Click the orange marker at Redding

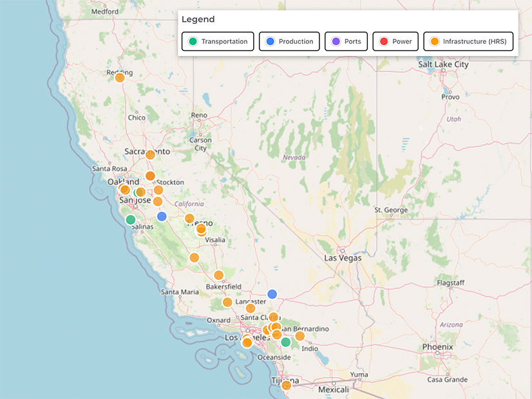point(120,77)
